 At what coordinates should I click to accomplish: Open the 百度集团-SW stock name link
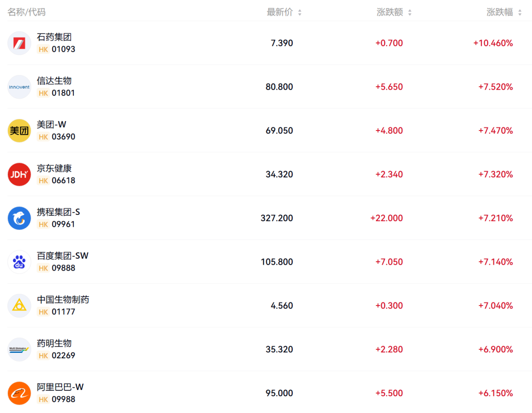[x=63, y=256]
